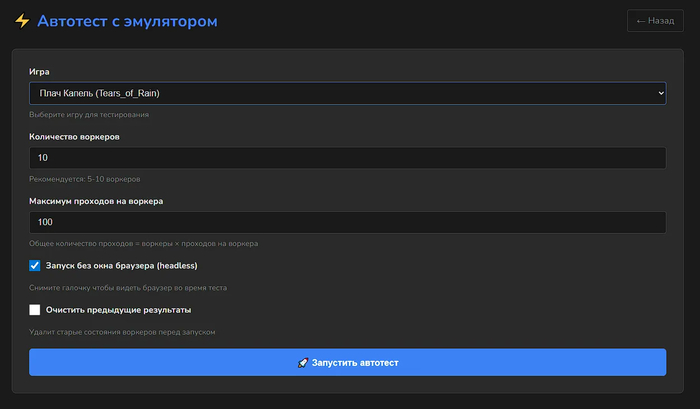Enable the headless launch checkbox
This screenshot has width=700, height=409.
[35, 266]
